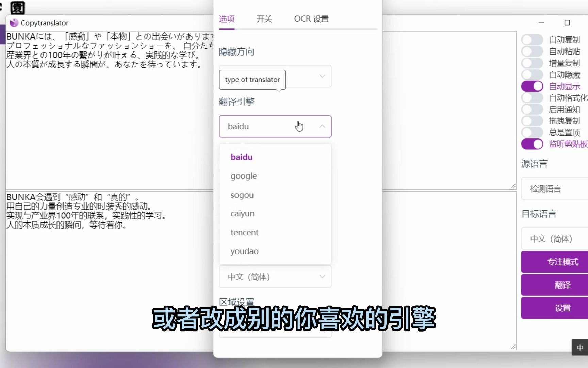
Task: Enable the 启用通知 switch
Action: pyautogui.click(x=532, y=109)
